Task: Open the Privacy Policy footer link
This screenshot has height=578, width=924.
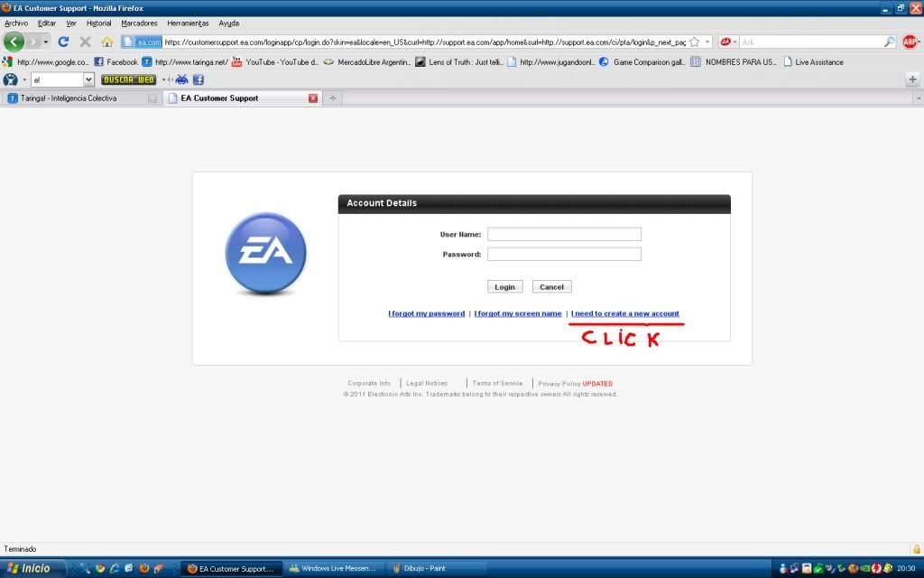Action: [x=559, y=383]
